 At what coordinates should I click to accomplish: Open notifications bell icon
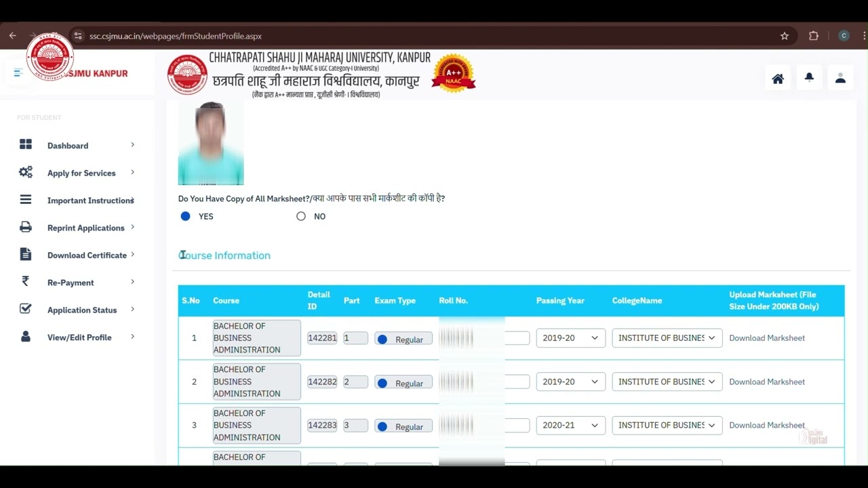click(809, 79)
